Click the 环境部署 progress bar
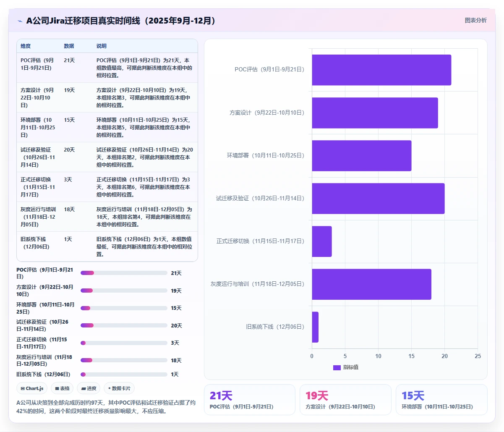The width and height of the screenshot is (504, 432). pyautogui.click(x=124, y=308)
